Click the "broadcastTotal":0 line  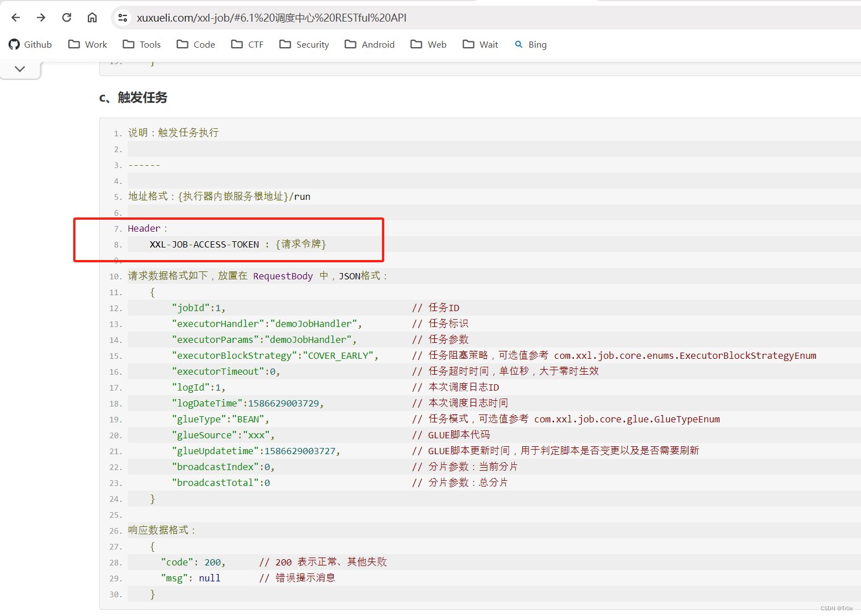point(221,483)
